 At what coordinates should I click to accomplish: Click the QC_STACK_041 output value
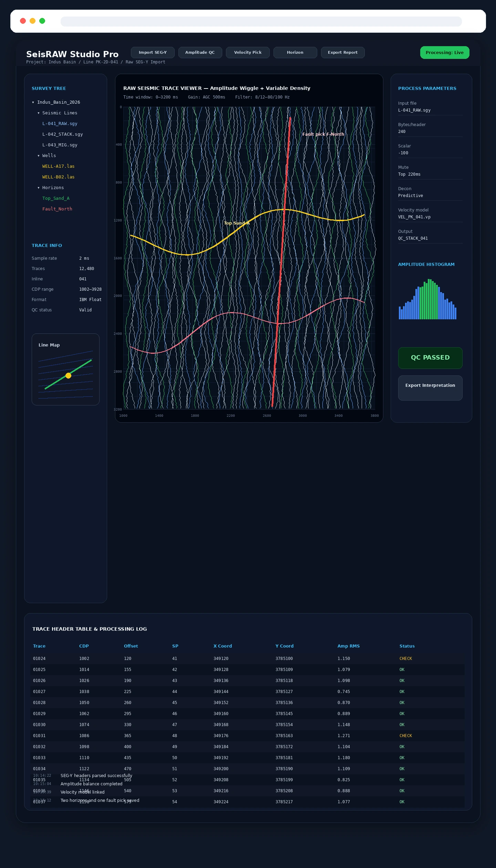coord(413,238)
